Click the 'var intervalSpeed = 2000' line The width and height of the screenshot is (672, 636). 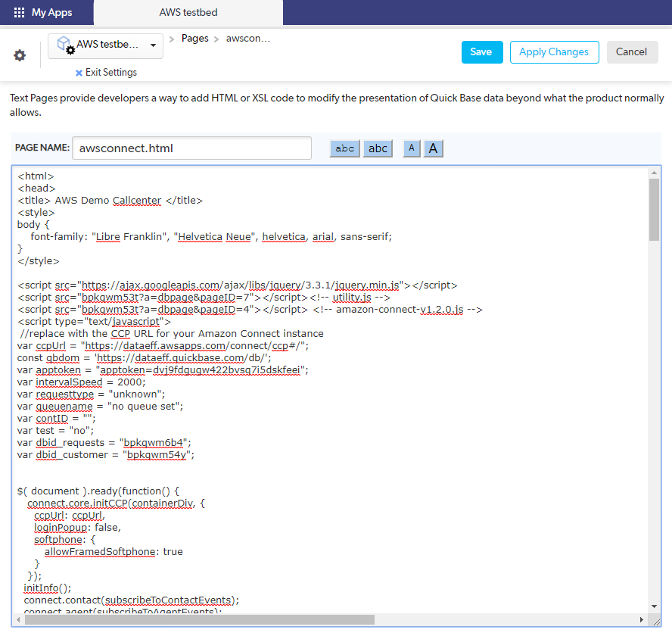pyautogui.click(x=82, y=382)
